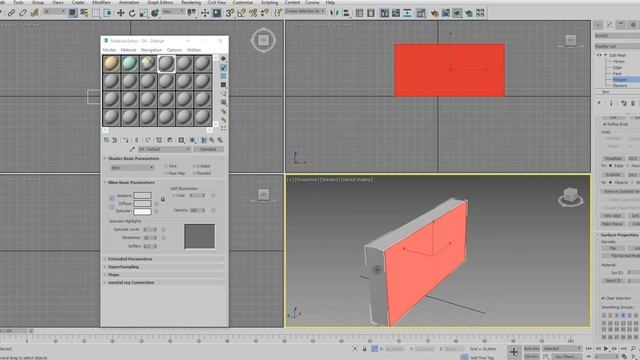Select the green material sample slot

point(130,64)
